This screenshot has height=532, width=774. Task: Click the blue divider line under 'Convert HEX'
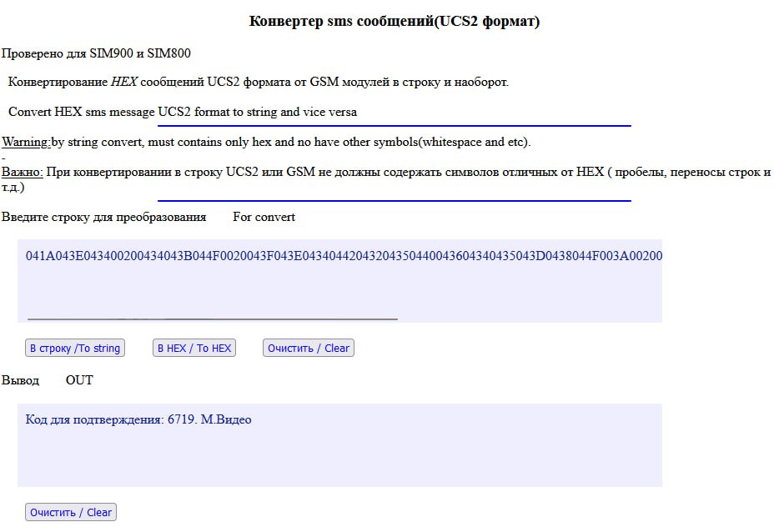395,126
